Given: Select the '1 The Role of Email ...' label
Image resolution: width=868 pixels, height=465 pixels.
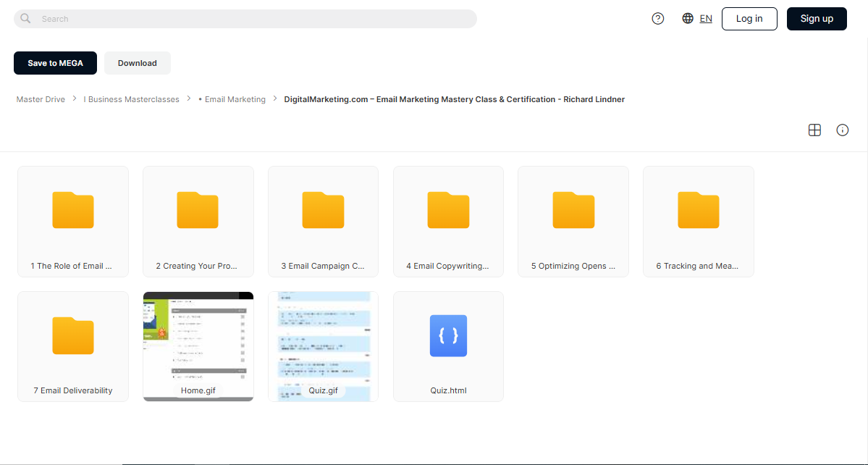Looking at the screenshot, I should point(72,266).
